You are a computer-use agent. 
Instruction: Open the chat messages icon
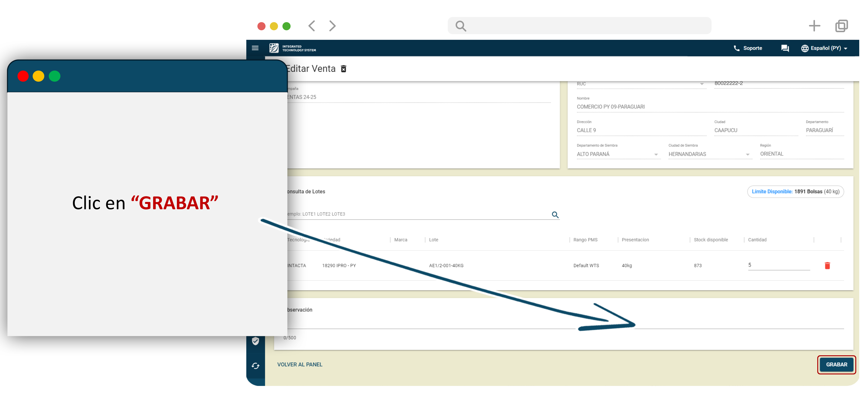pyautogui.click(x=785, y=48)
